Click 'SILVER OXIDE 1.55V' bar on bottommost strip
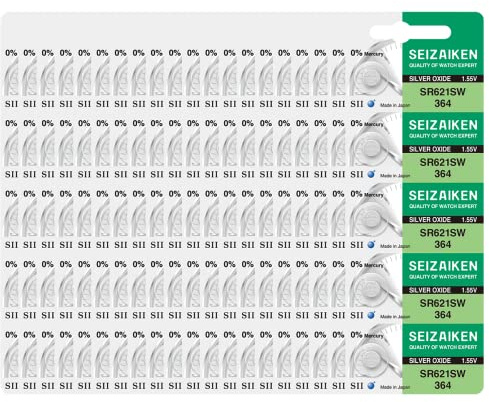The height and width of the screenshot is (402, 489). point(443,361)
